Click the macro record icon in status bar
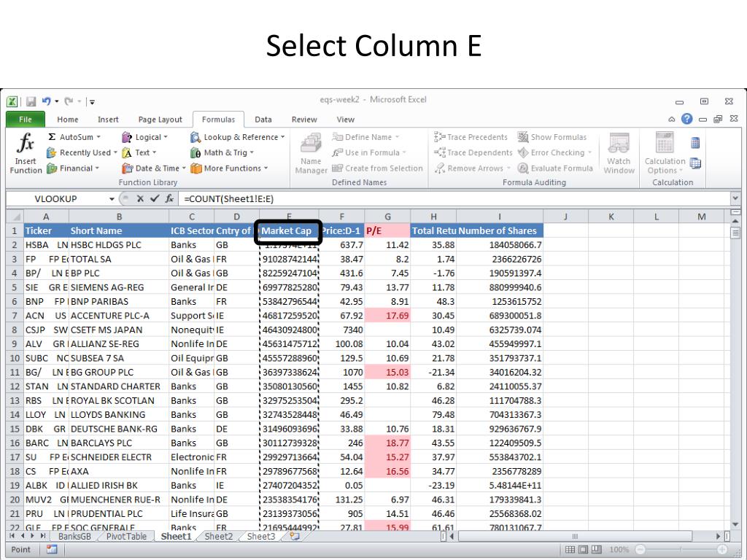Viewport: 747px width, 560px height. [52, 550]
